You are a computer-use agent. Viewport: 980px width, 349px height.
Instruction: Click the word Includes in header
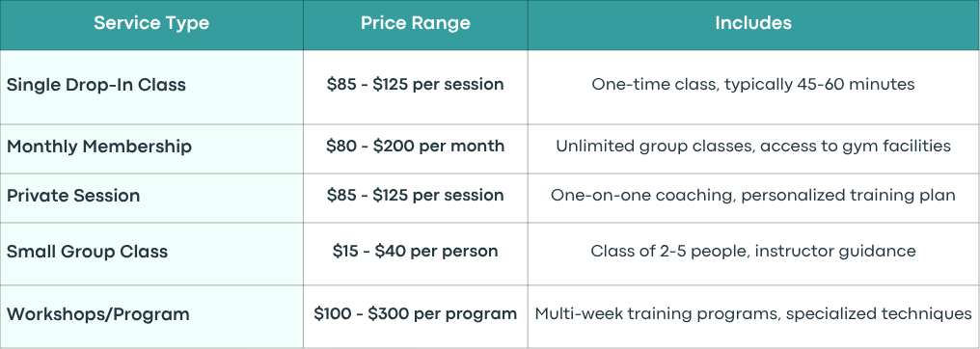click(x=753, y=23)
